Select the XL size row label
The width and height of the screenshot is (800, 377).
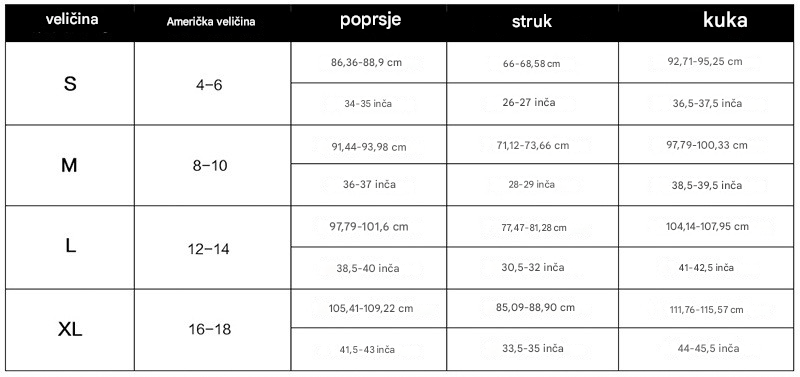[x=70, y=330]
